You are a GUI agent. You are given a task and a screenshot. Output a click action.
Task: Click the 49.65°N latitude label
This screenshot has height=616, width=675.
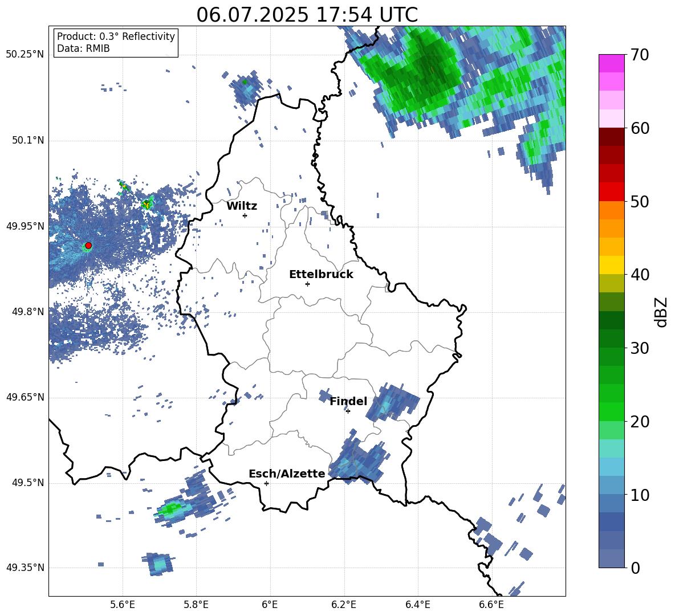click(x=25, y=397)
